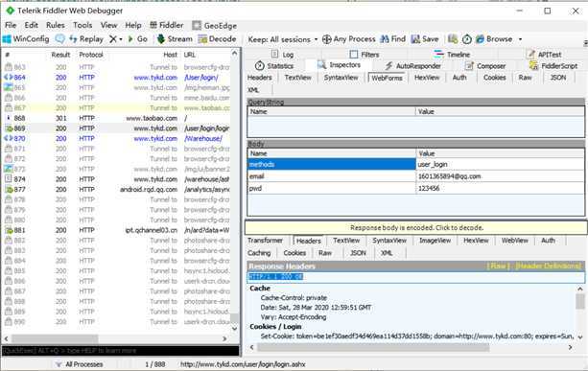Click the Any Process target icon
Viewport: 588px width, 371px height.
[327, 39]
